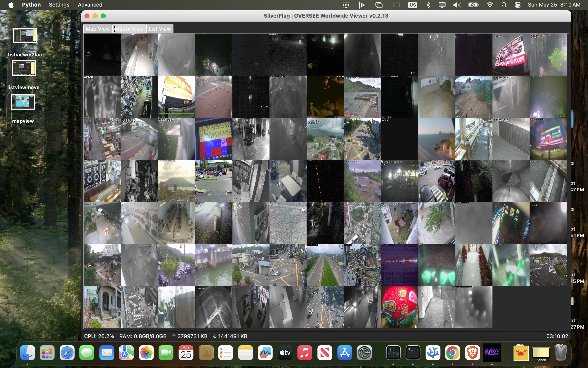Open Spotlight search in menu bar

click(504, 5)
